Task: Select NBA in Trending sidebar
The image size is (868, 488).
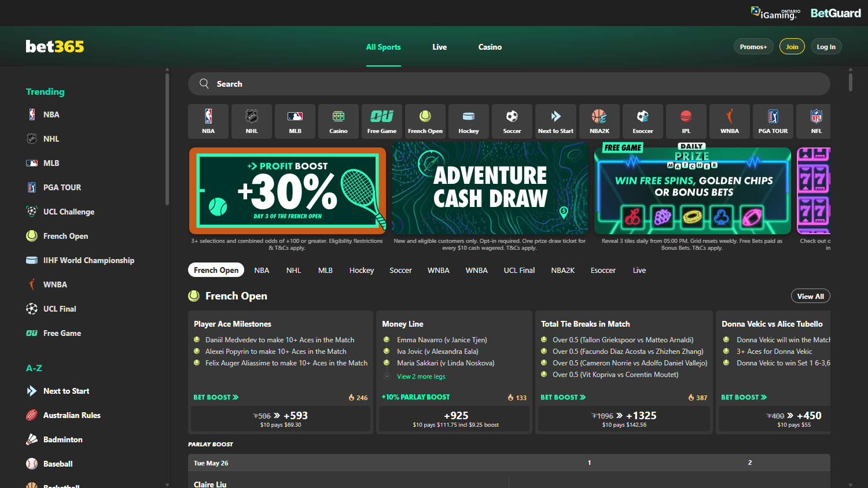Action: [x=51, y=114]
